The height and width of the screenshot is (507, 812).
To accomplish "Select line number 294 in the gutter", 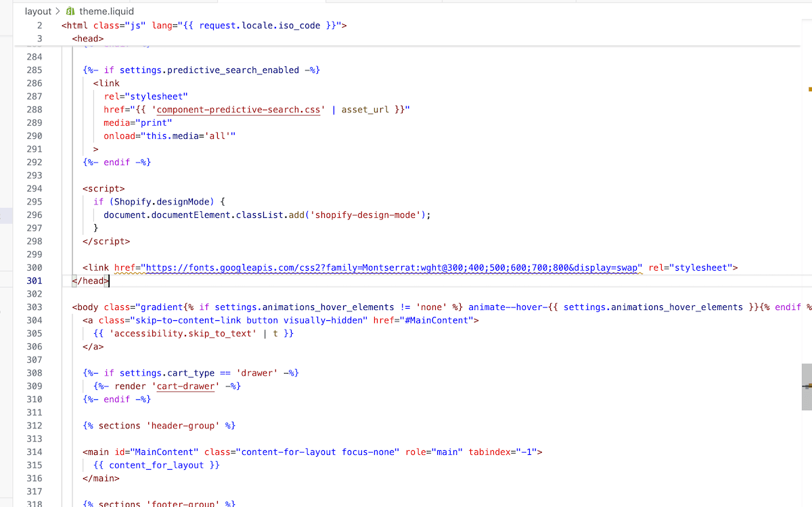I will tap(35, 188).
